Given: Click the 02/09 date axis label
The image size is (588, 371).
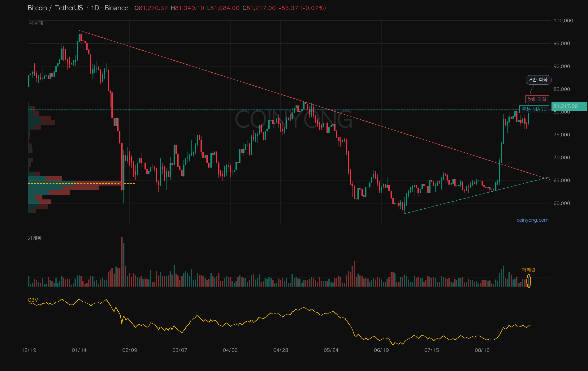Looking at the screenshot, I should point(130,350).
